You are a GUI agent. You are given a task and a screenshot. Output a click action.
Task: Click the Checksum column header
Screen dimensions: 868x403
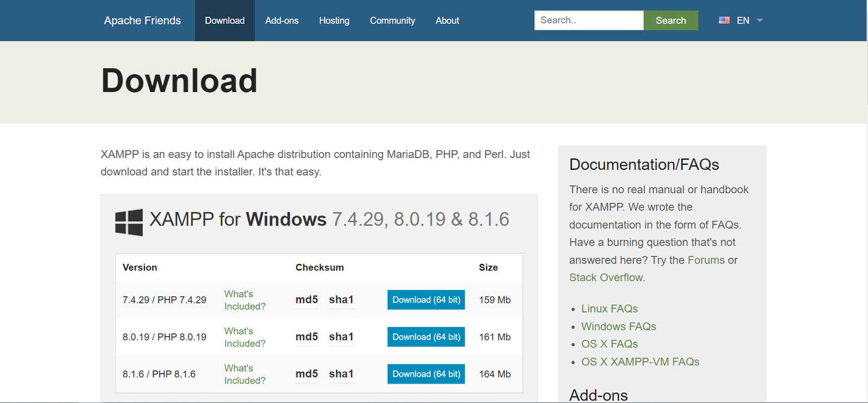(320, 267)
